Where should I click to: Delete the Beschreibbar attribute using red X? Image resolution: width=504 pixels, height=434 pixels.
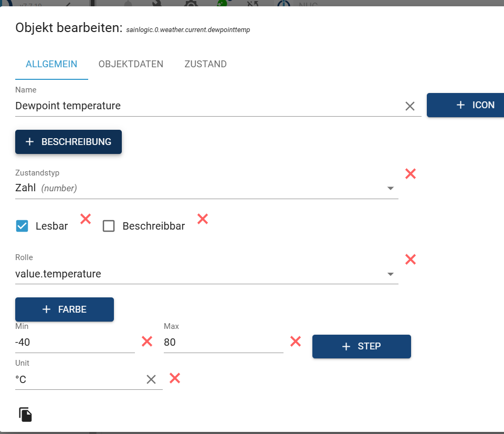click(203, 219)
